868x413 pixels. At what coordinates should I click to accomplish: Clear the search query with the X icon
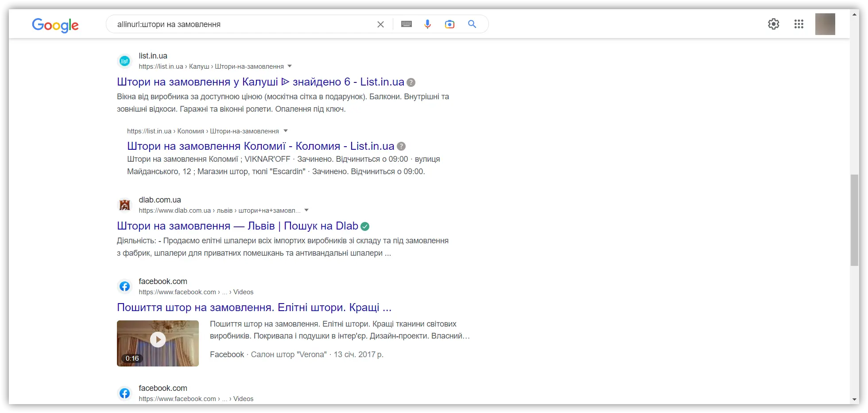tap(380, 24)
